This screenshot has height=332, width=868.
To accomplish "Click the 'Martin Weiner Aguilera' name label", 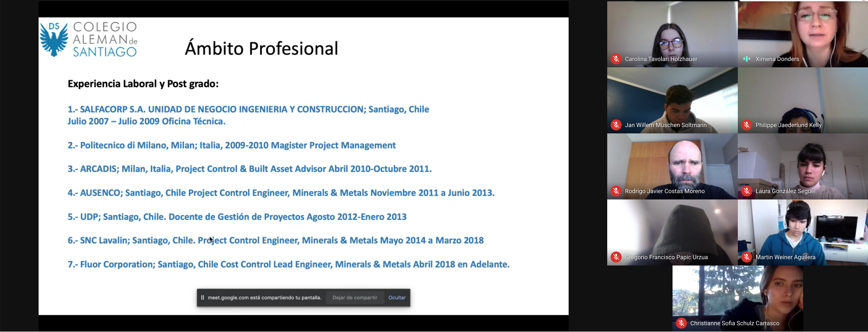I will pyautogui.click(x=786, y=257).
